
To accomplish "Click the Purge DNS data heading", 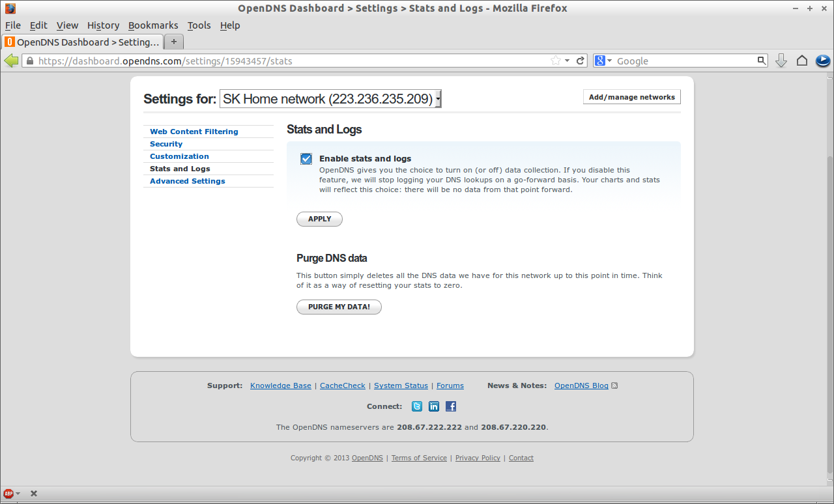I will (332, 258).
